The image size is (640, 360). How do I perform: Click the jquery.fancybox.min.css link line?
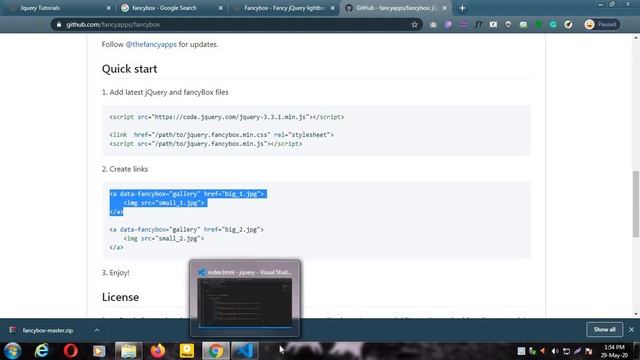pyautogui.click(x=221, y=135)
